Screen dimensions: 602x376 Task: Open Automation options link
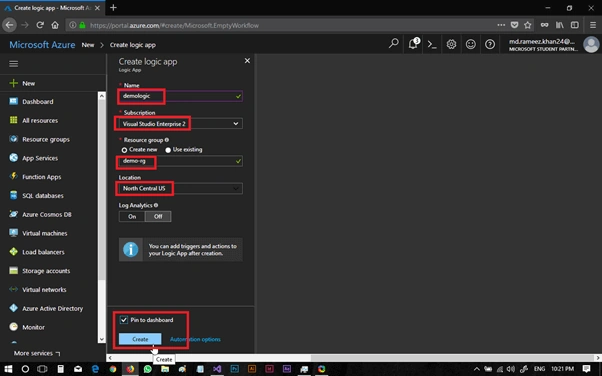pos(195,339)
